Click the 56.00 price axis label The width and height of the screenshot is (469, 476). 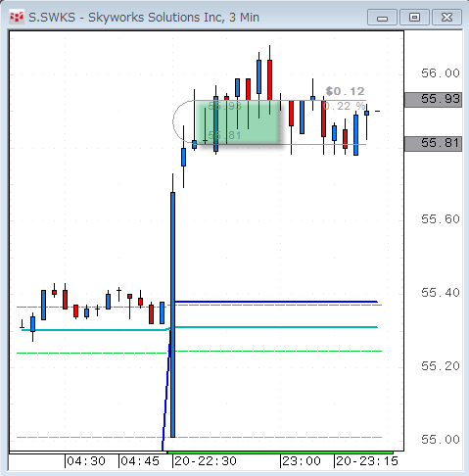point(441,73)
